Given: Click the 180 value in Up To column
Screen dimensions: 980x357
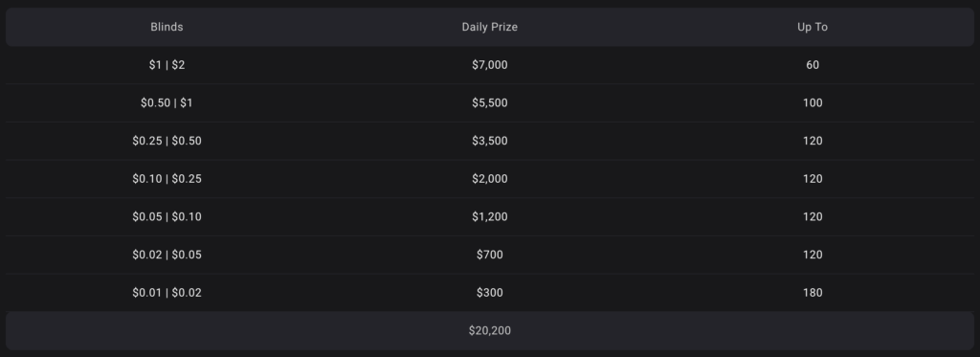Looking at the screenshot, I should click(813, 293).
